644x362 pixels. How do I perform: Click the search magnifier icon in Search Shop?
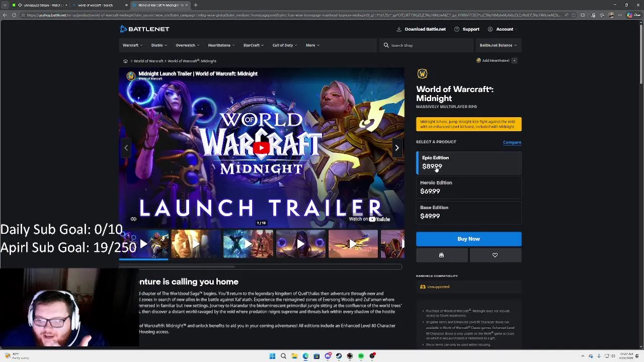click(x=386, y=45)
